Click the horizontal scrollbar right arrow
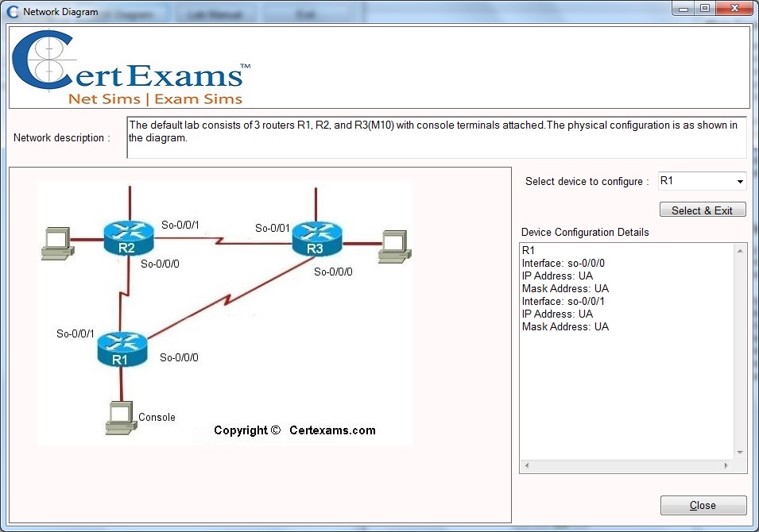The width and height of the screenshot is (759, 532). pyautogui.click(x=726, y=466)
